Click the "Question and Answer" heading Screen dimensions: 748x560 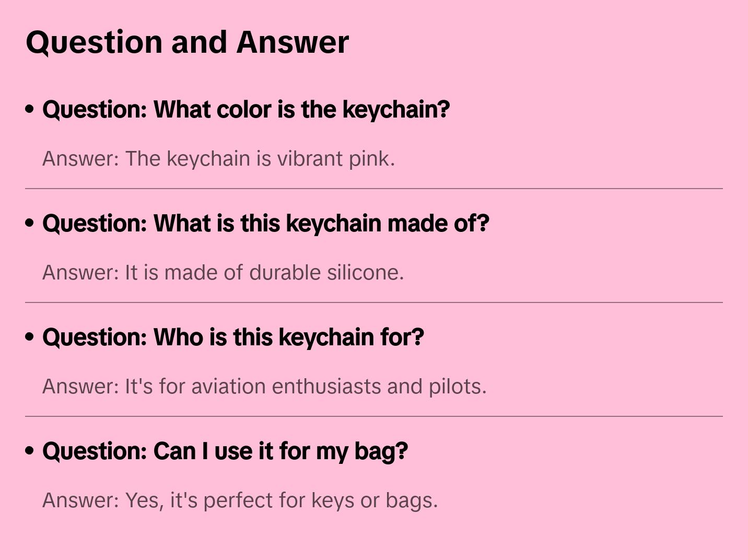click(x=187, y=42)
